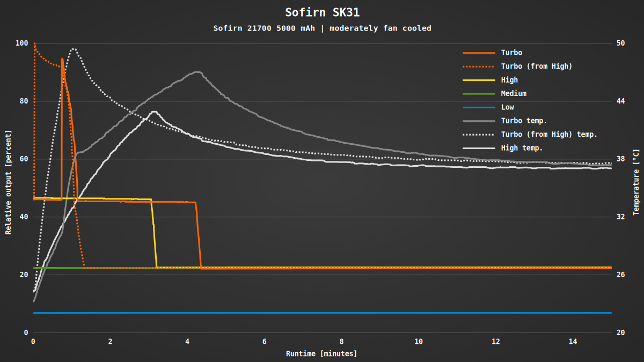
Task: Click the 12 tick on the runtime axis
Action: point(496,342)
